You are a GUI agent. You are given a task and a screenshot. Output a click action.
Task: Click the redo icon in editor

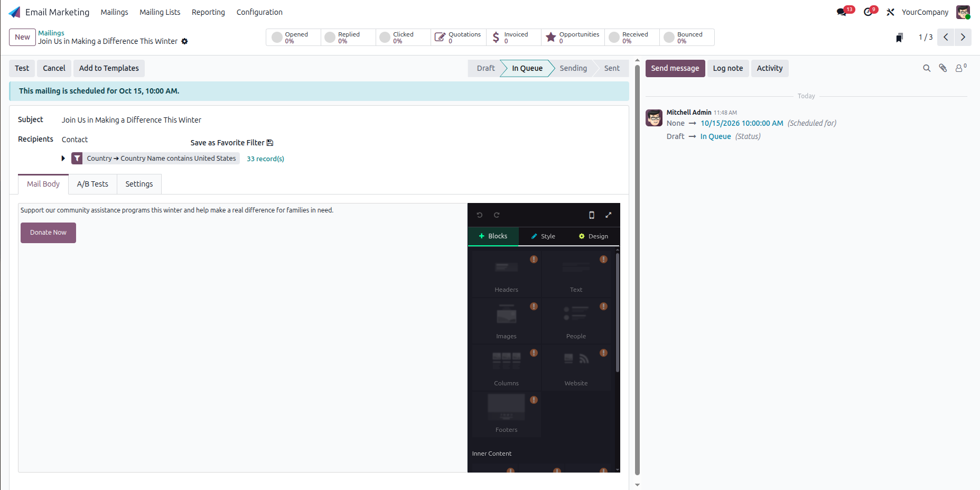497,215
